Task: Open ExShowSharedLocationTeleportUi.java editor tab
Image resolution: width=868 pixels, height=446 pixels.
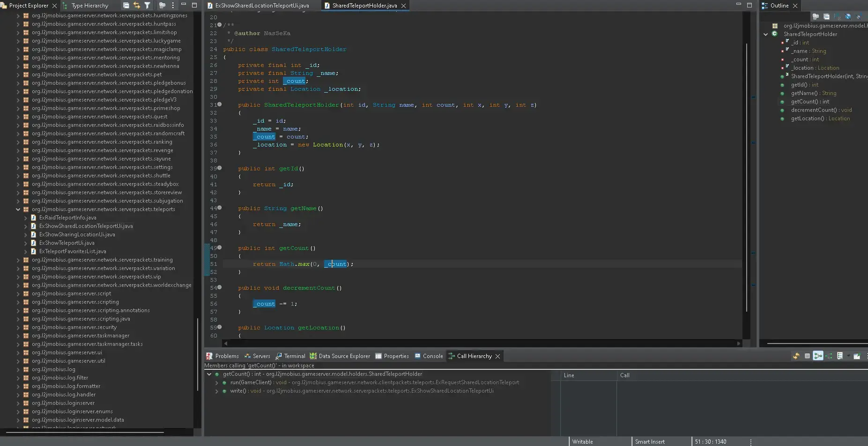Action: (x=259, y=6)
